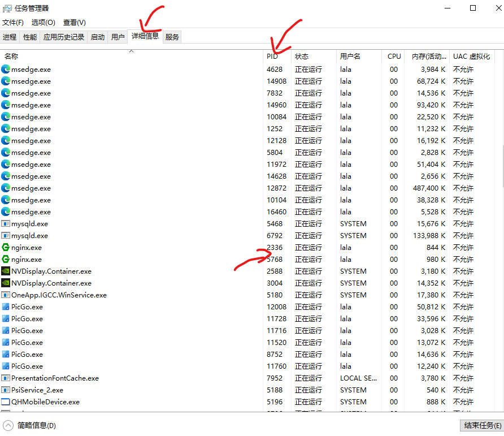Viewport: 504px width, 436px height.
Task: Sort by the UAC 虚拟化 column header
Action: pyautogui.click(x=472, y=57)
